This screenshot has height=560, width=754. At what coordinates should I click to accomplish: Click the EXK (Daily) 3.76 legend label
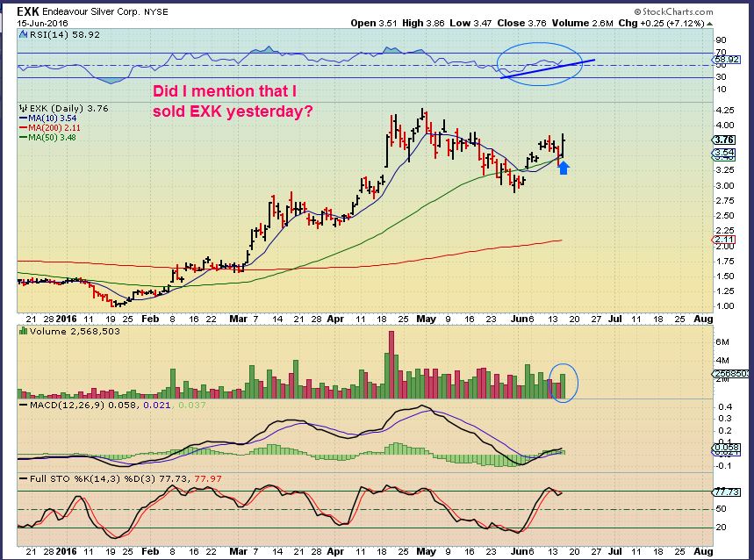68,109
